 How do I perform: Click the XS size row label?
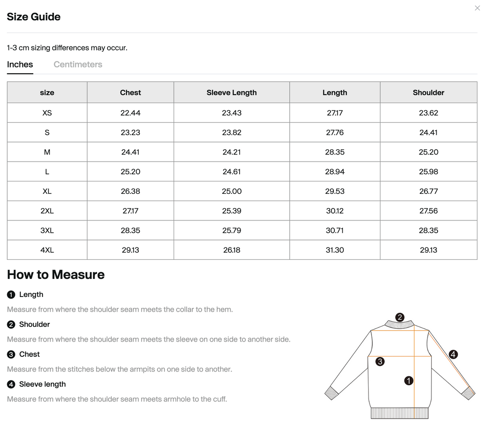click(47, 113)
